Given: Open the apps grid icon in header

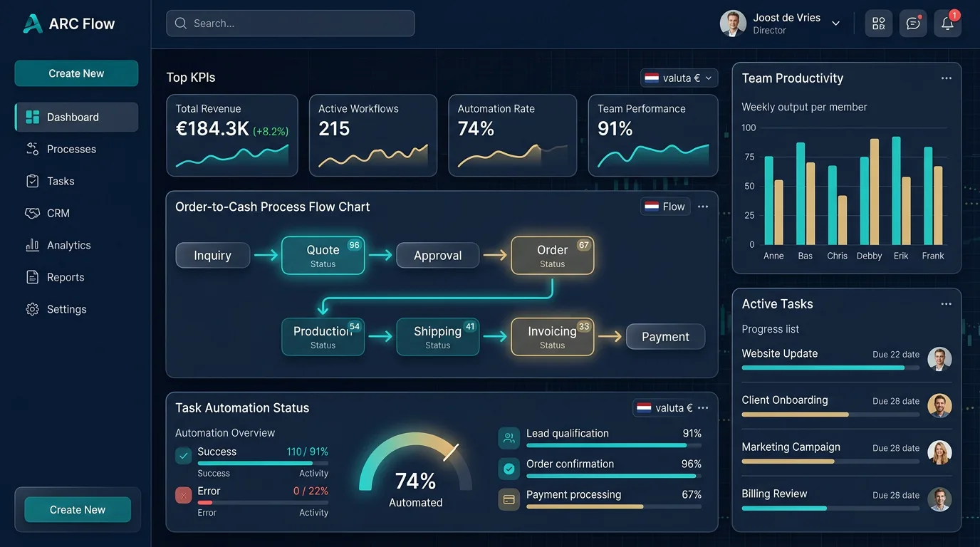Looking at the screenshot, I should click(878, 24).
